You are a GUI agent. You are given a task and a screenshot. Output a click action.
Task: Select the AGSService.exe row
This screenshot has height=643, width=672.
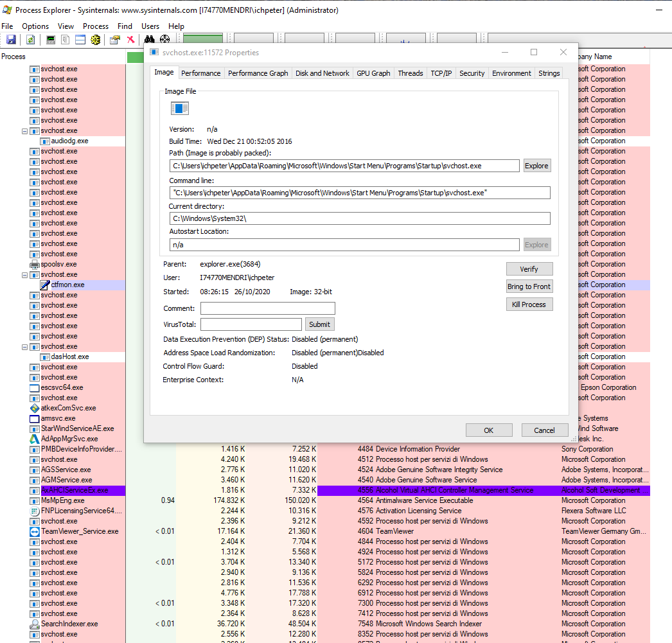325,470
